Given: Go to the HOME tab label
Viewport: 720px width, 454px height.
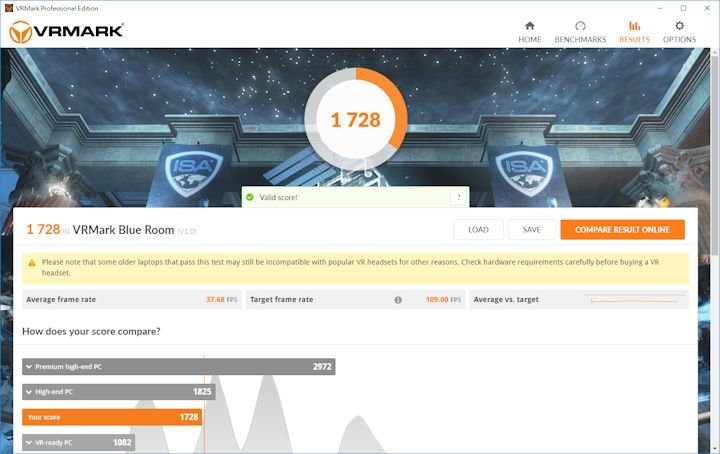Looking at the screenshot, I should pos(529,39).
